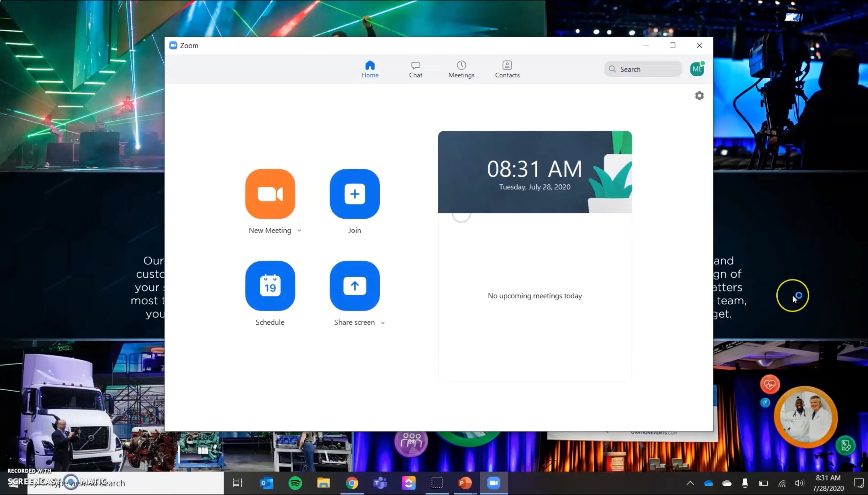Viewport: 868px width, 495px height.
Task: Click the blue Join meeting icon
Action: [x=355, y=194]
